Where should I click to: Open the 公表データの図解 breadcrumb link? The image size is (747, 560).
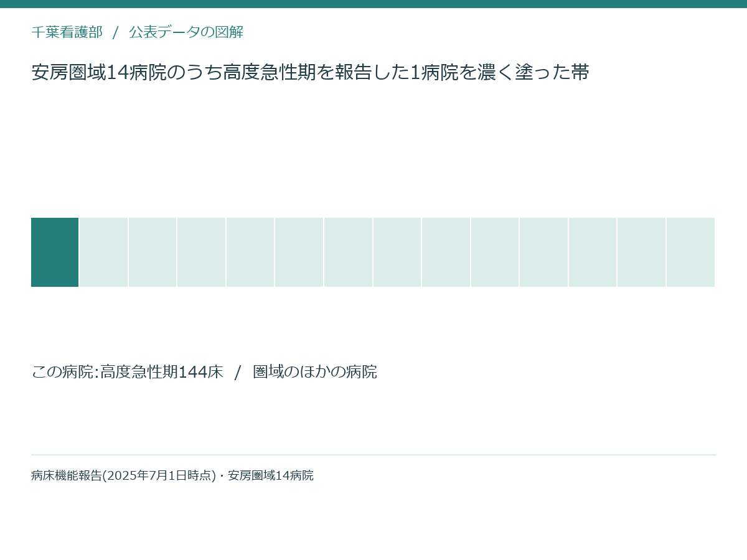186,32
